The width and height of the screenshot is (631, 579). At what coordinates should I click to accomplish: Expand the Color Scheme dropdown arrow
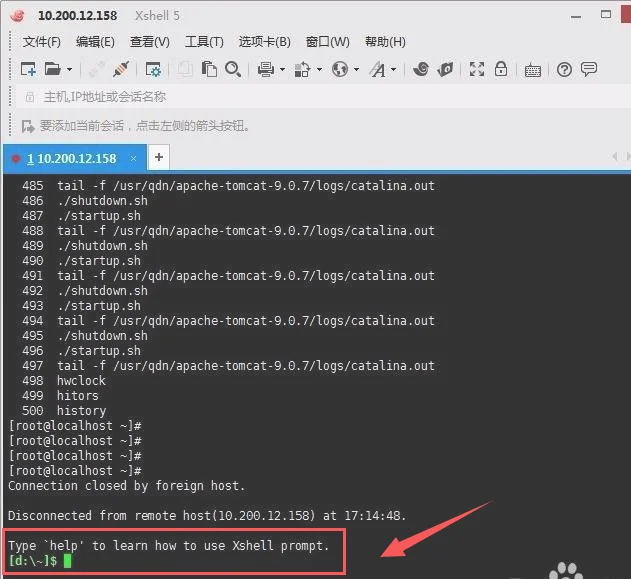point(320,70)
